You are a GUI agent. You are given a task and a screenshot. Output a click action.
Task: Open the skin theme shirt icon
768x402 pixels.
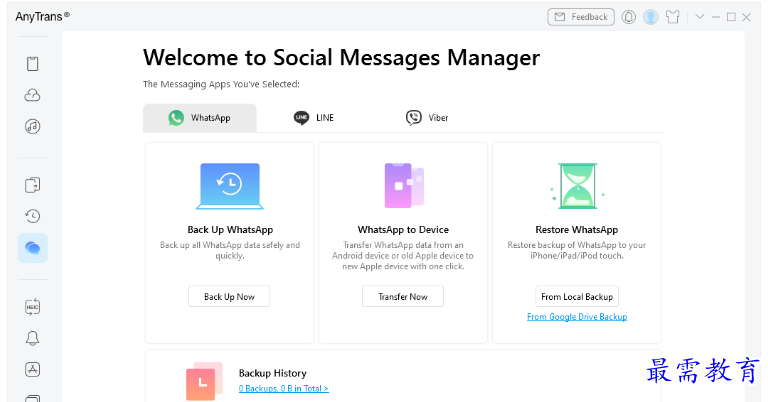pos(673,17)
